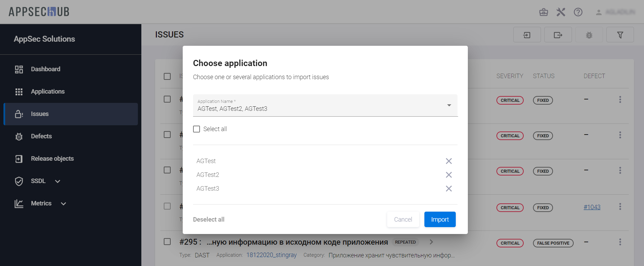644x266 pixels.
Task: Open the briefcase icon in top bar
Action: coord(543,12)
